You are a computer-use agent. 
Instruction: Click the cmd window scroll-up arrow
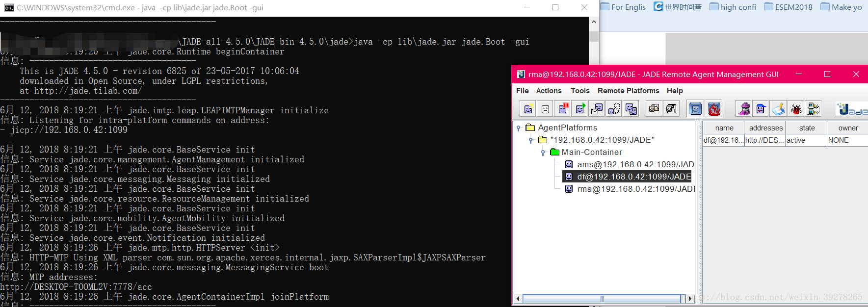[x=594, y=22]
